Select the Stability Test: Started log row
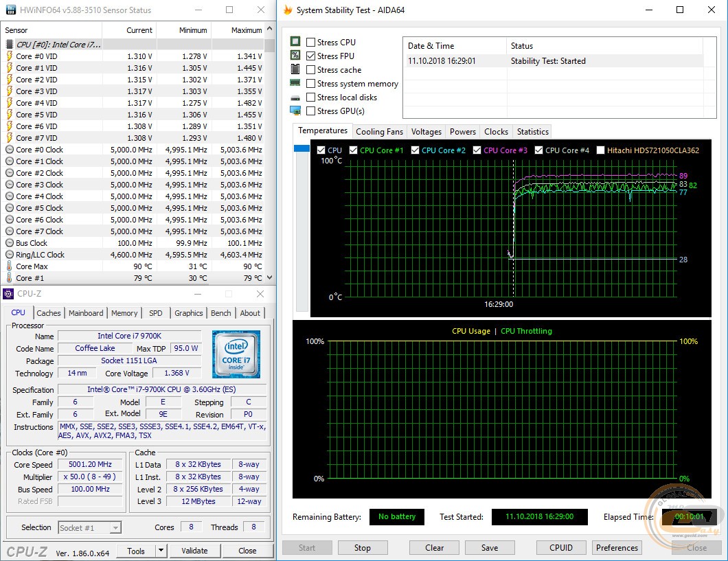Viewport: 728px width, 561px height. click(x=554, y=61)
